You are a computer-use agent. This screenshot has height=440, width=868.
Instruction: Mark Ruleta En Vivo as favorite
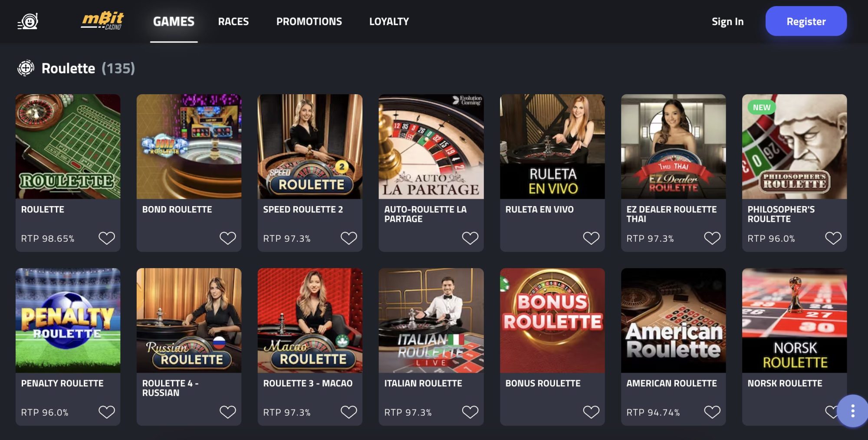pyautogui.click(x=591, y=238)
